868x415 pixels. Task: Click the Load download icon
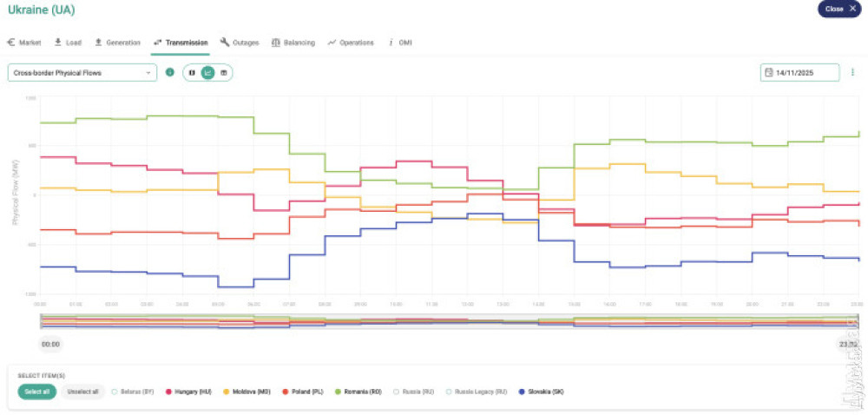[x=57, y=42]
